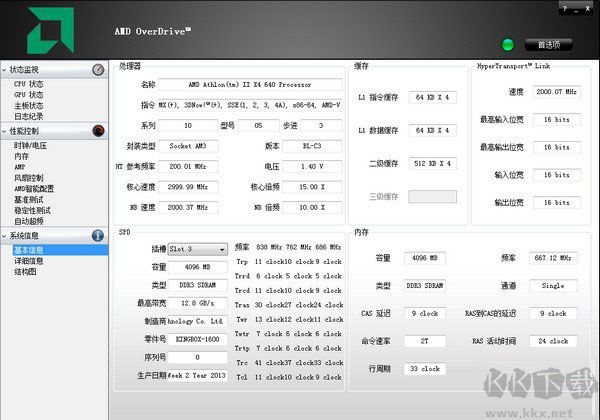Click the 内存 频率 field 667.12 MHz
The width and height of the screenshot is (600, 420).
[x=553, y=258]
